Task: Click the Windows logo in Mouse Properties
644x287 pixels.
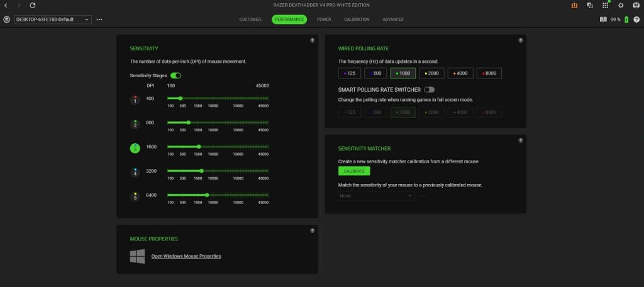Action: 138,256
